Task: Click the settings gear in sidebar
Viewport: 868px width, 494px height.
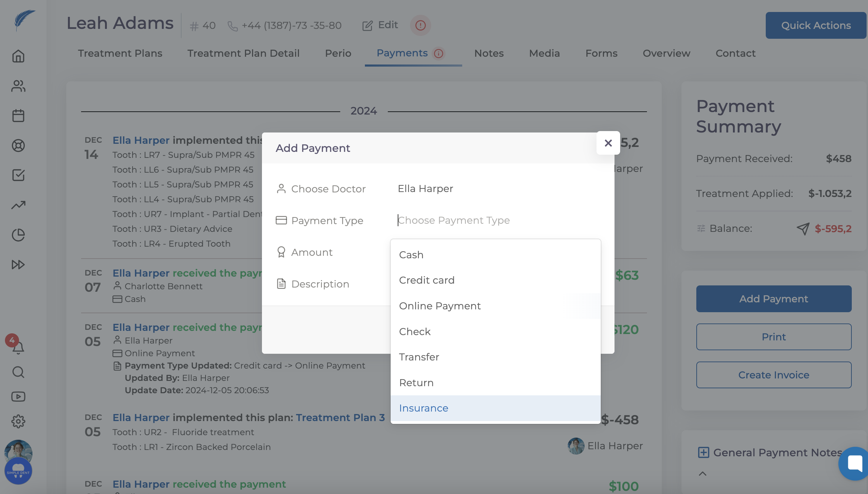Action: 18,421
